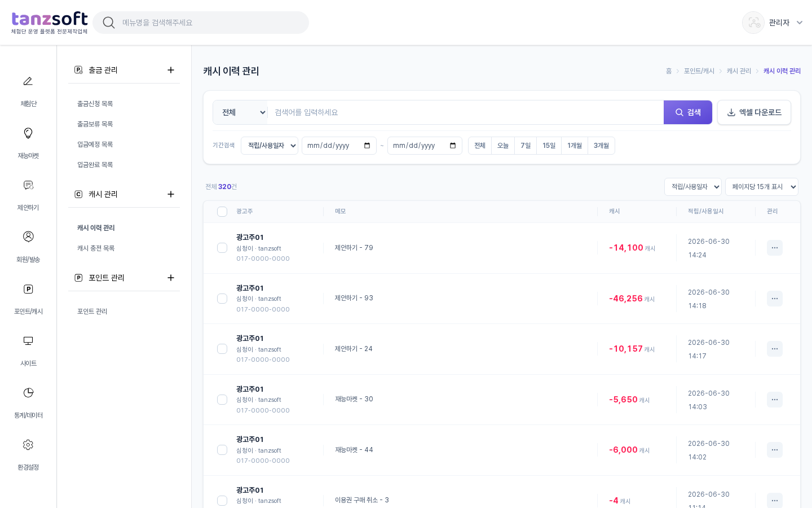Click the 관리자 profile avatar
812x508 pixels.
pos(753,23)
